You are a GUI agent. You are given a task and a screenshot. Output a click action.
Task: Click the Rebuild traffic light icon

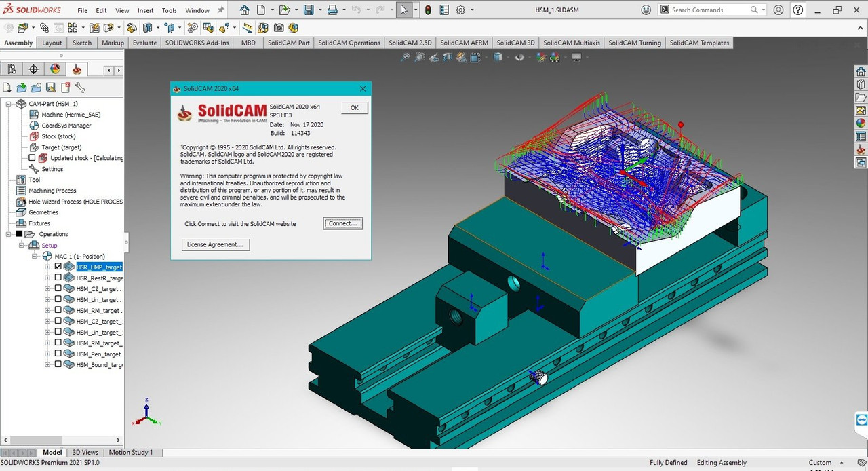[x=428, y=10]
